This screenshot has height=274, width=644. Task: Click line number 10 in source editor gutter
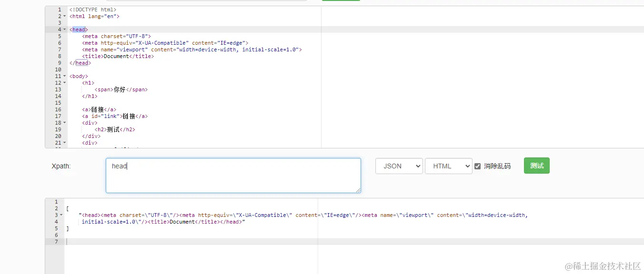(58, 69)
